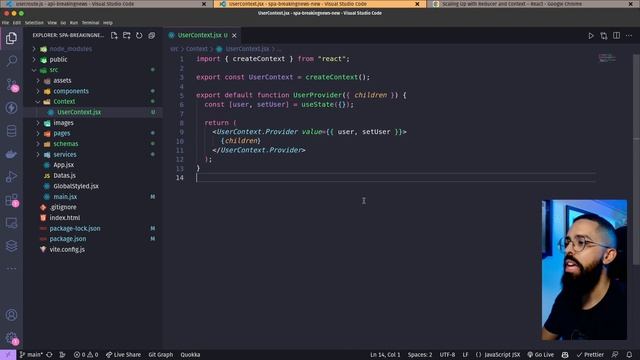Click the Context breadcrumb segment
The height and width of the screenshot is (360, 640).
pos(197,49)
